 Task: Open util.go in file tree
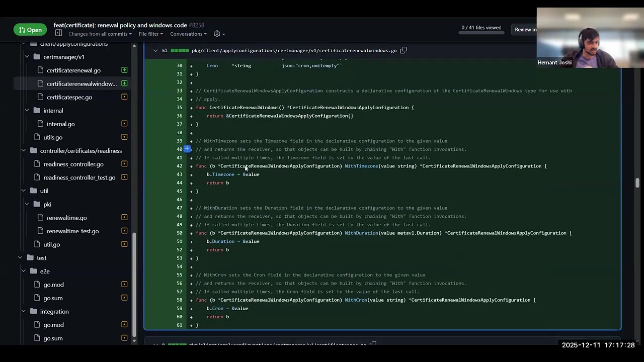(x=51, y=244)
